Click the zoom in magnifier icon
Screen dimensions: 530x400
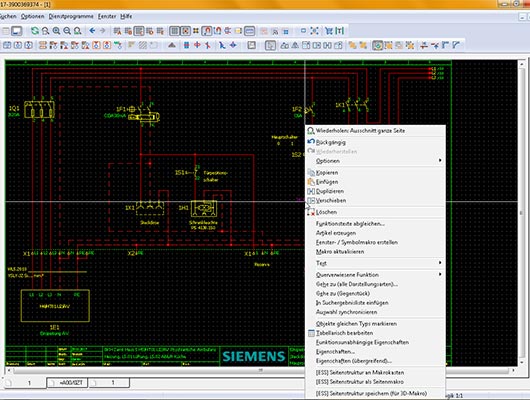tap(56, 31)
